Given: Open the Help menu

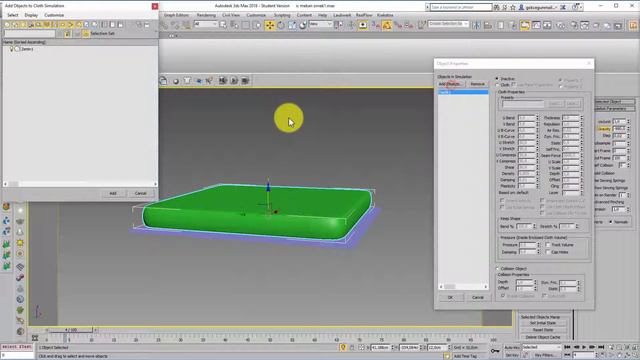Looking at the screenshot, I should point(322,15).
